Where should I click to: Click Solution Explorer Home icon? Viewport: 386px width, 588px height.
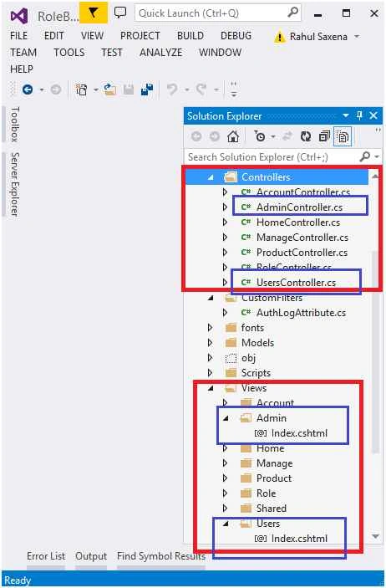click(x=233, y=136)
